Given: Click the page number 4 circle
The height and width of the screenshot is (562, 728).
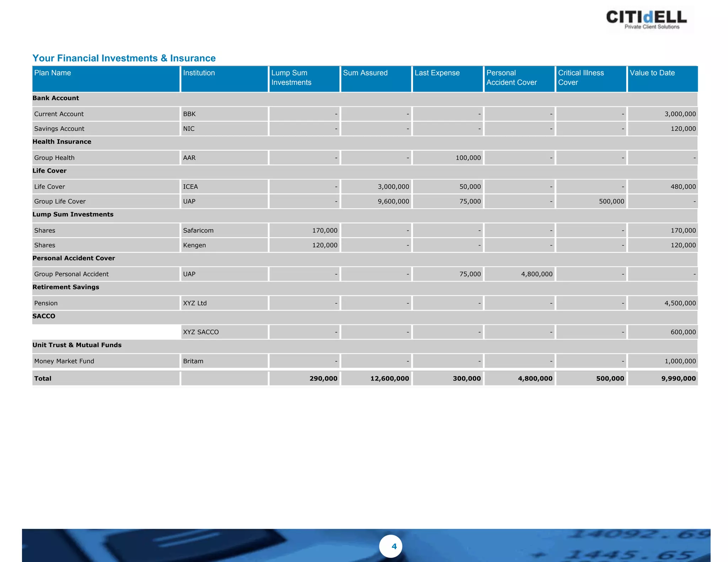Looking at the screenshot, I should point(391,546).
